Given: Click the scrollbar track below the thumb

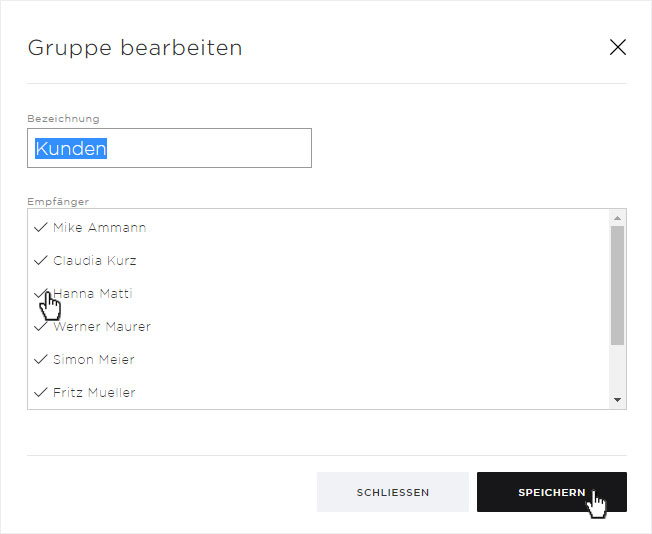Looking at the screenshot, I should point(617,368).
